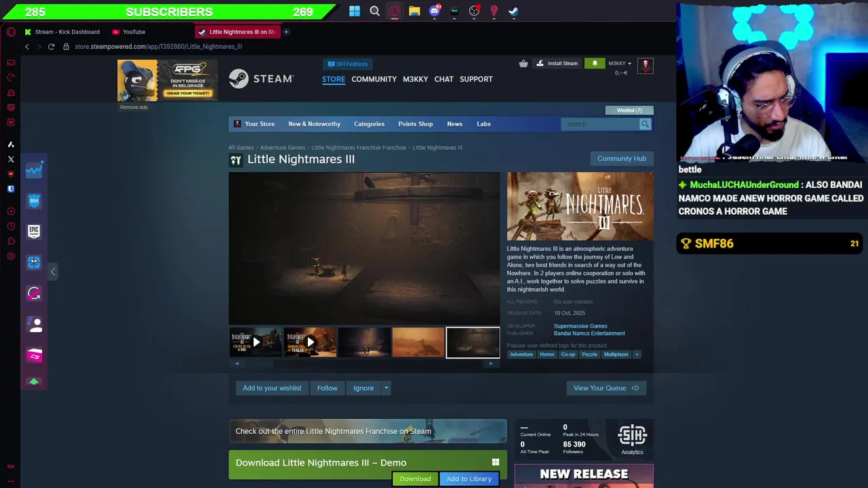Open Bandai Namco Entertainment publisher link
Image resolution: width=868 pixels, height=488 pixels.
(589, 333)
